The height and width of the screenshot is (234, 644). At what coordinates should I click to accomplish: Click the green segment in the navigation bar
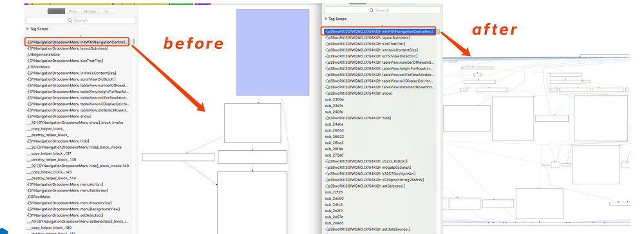click(181, 4)
